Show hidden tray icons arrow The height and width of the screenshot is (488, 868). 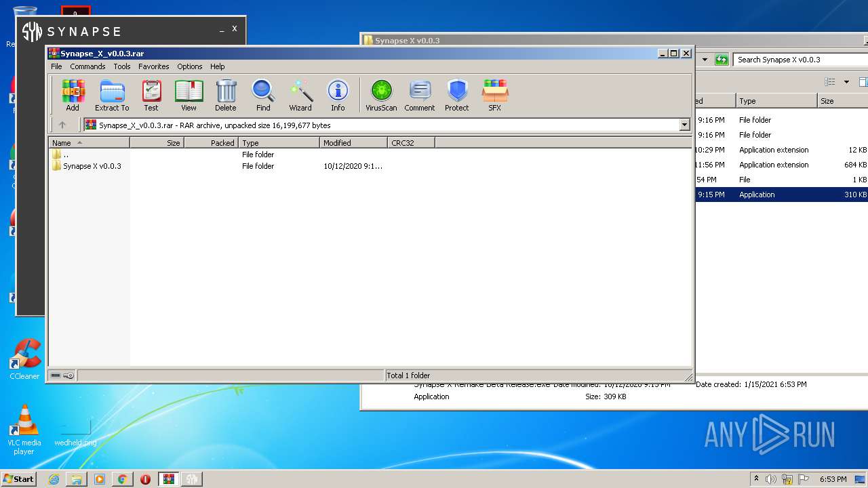pyautogui.click(x=756, y=479)
